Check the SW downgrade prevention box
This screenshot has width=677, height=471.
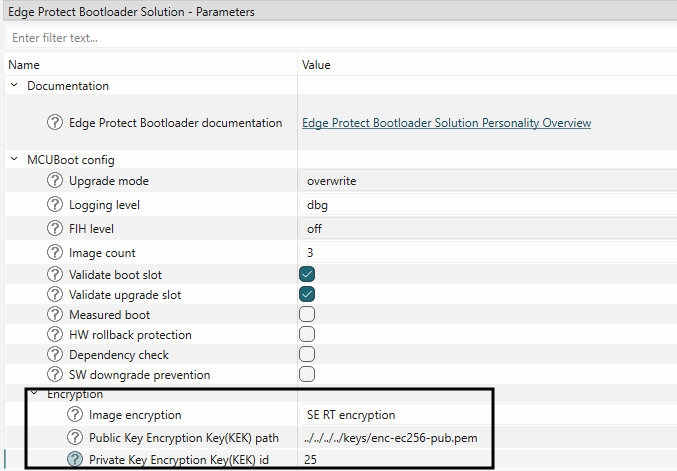pos(308,374)
